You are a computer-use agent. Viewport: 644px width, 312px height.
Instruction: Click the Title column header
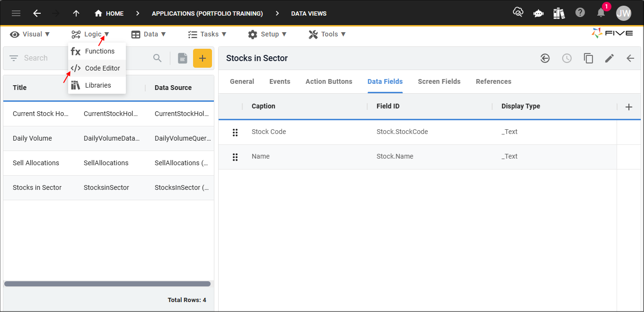tap(20, 88)
